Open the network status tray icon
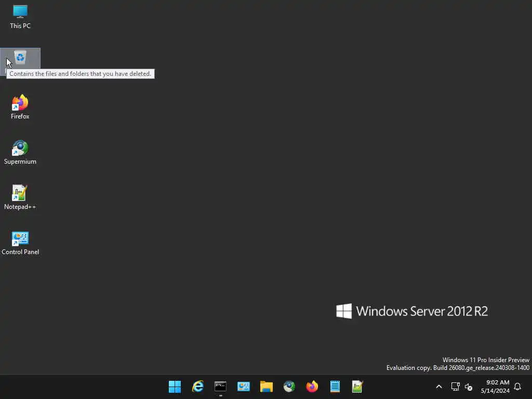This screenshot has width=532, height=399. (455, 387)
